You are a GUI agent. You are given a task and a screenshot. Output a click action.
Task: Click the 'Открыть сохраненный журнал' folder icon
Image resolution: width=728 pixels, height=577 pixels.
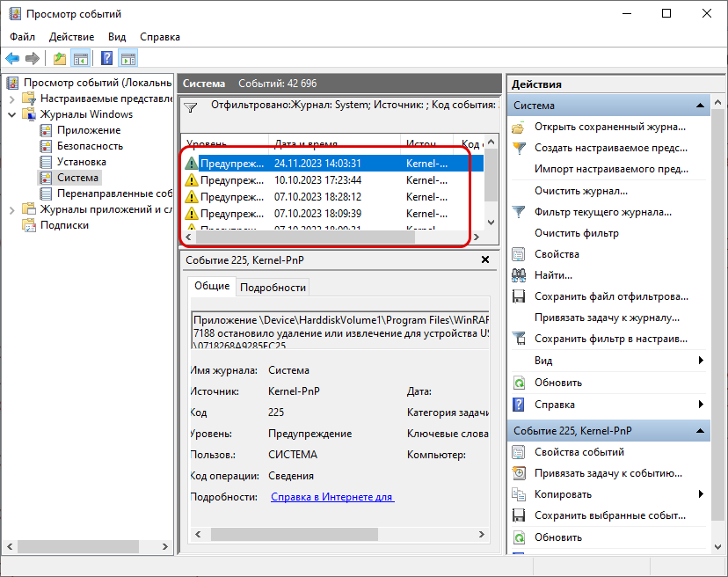519,127
